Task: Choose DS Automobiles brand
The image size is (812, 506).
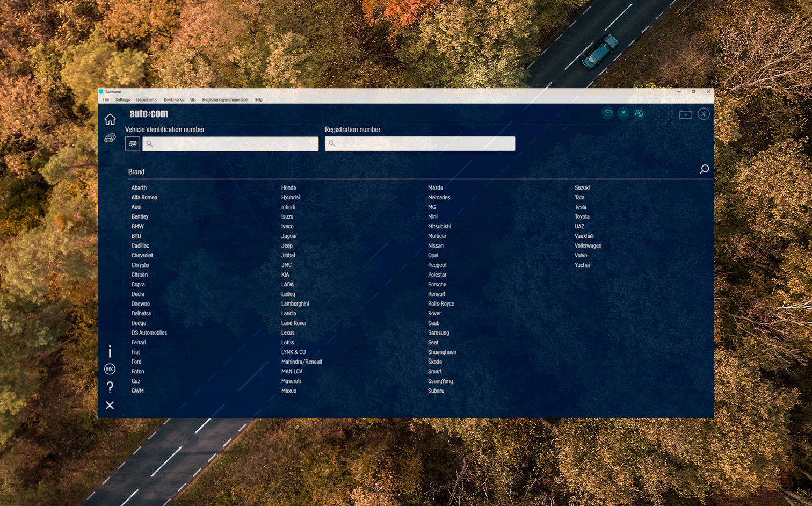Action: (x=149, y=333)
